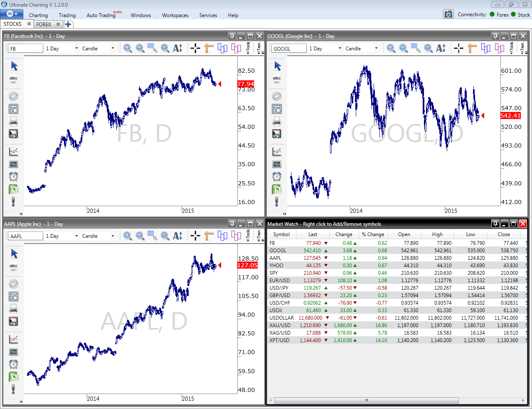Screen dimensions: 532x409
Task: Select the zoom in magnifier on FB chart
Action: click(x=128, y=48)
